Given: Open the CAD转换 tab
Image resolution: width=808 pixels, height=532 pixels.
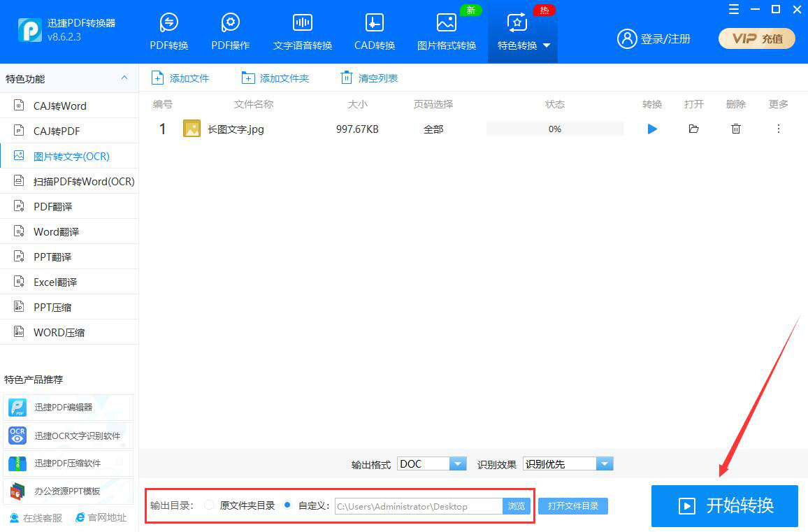Looking at the screenshot, I should coord(375,32).
